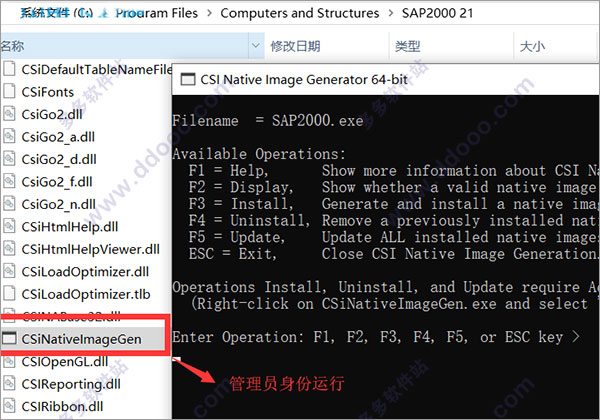The height and width of the screenshot is (420, 600).
Task: Navigate to 系统文件 (C:) breadcrumb
Action: pos(56,13)
